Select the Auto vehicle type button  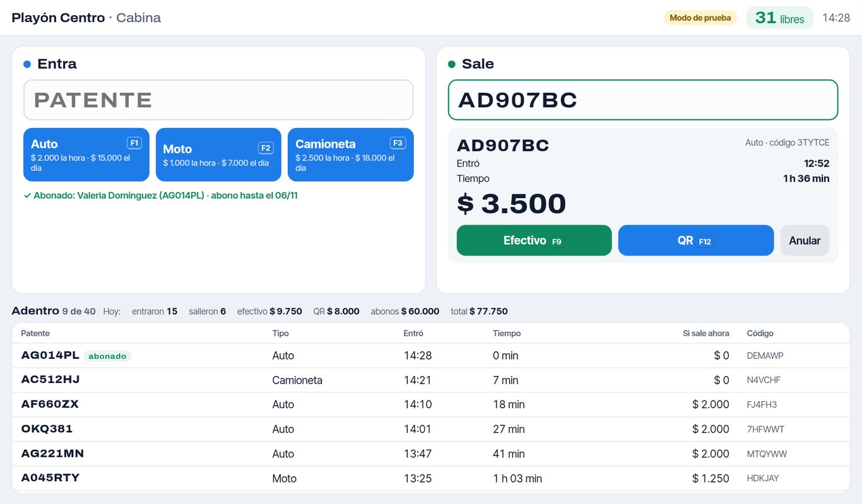click(x=86, y=155)
